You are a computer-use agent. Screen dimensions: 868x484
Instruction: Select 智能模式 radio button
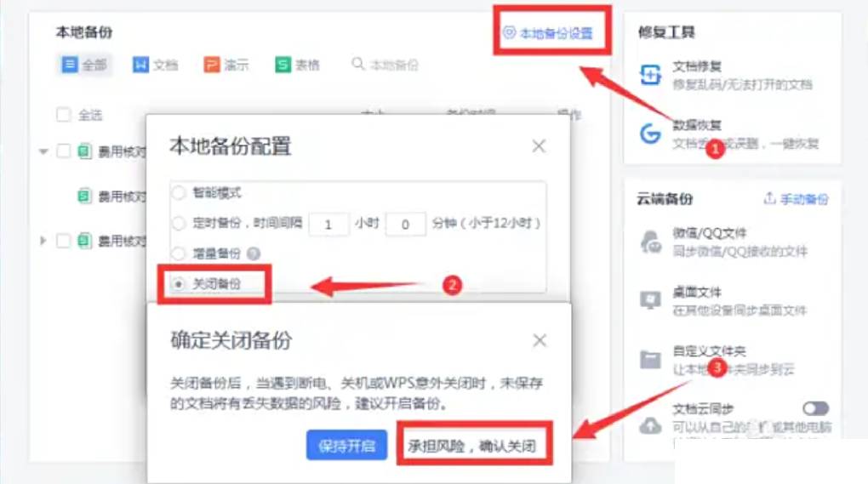(x=178, y=193)
